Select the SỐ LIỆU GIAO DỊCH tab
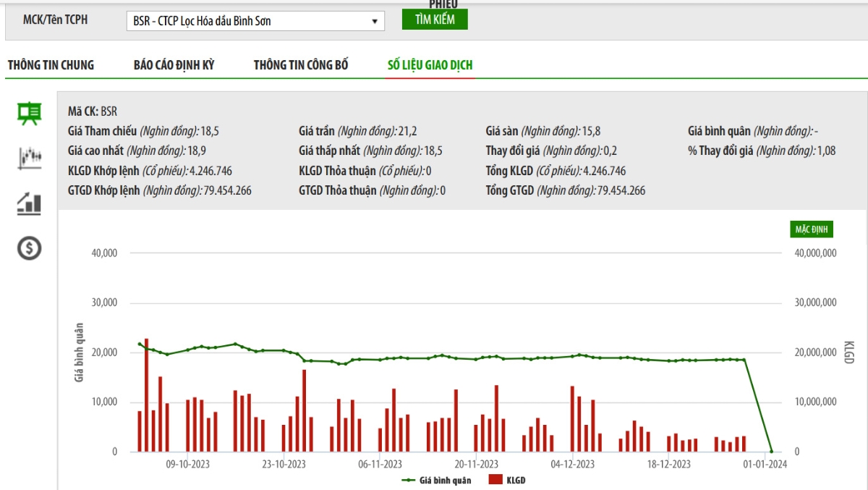The height and width of the screenshot is (490, 868). (x=430, y=65)
